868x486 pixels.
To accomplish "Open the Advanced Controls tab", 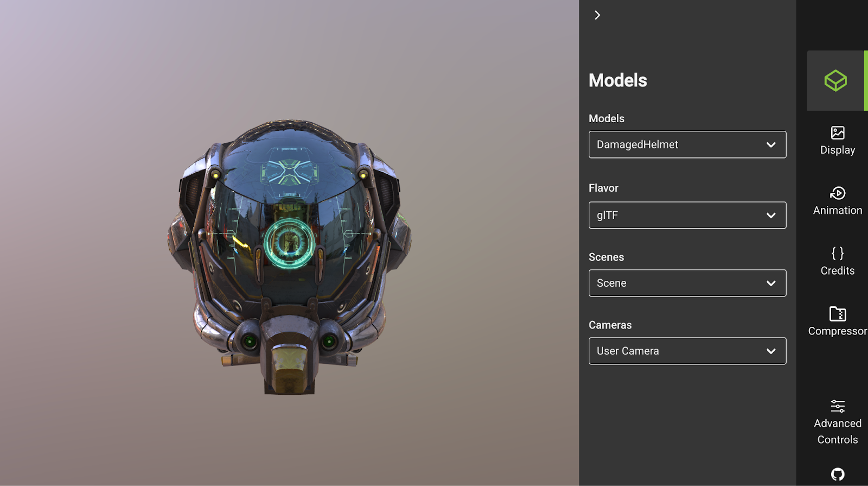I will [838, 422].
